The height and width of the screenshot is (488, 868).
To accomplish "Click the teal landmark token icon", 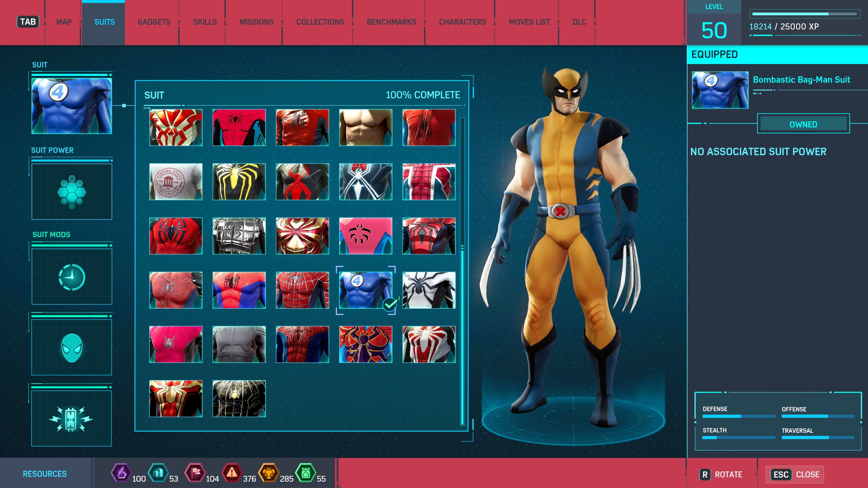I will 158,473.
